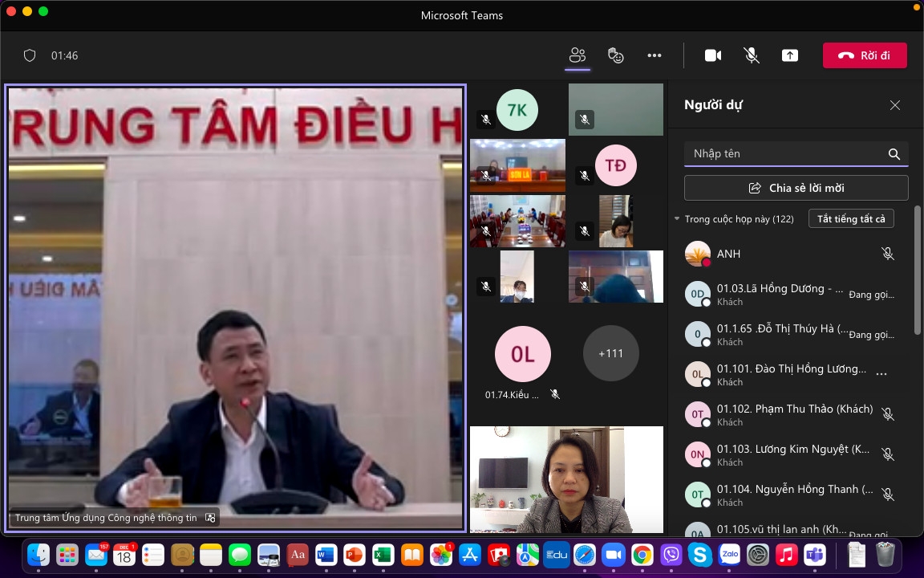
Task: Open Microsoft Teams icon in the Dock
Action: click(815, 554)
